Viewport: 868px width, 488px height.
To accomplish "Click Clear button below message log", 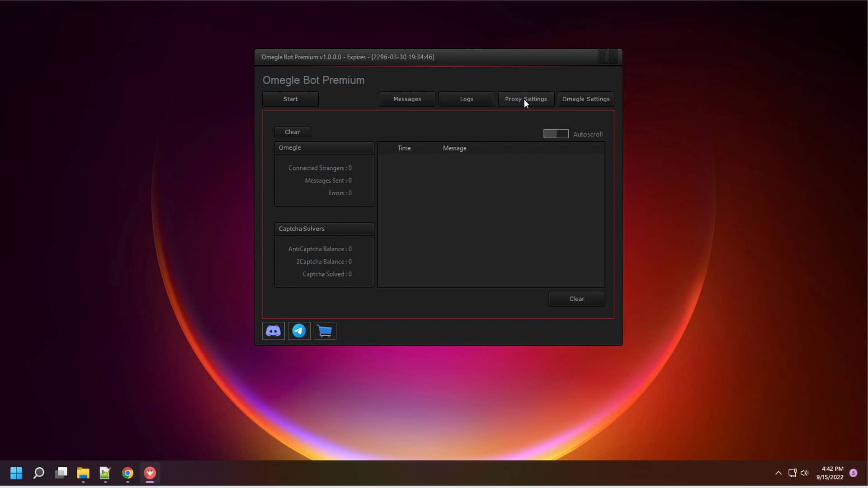I will tap(576, 299).
